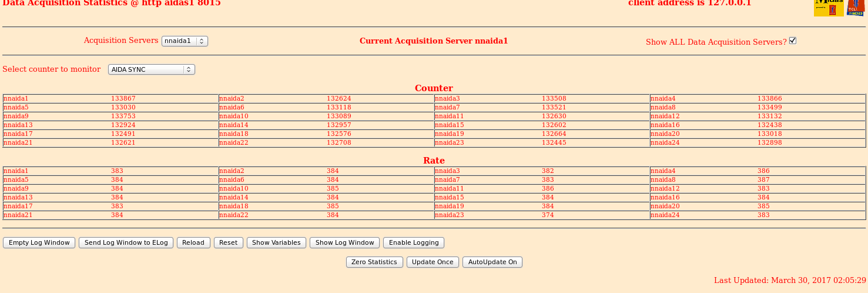Click the Reset button
The width and height of the screenshot is (868, 293).
point(229,242)
